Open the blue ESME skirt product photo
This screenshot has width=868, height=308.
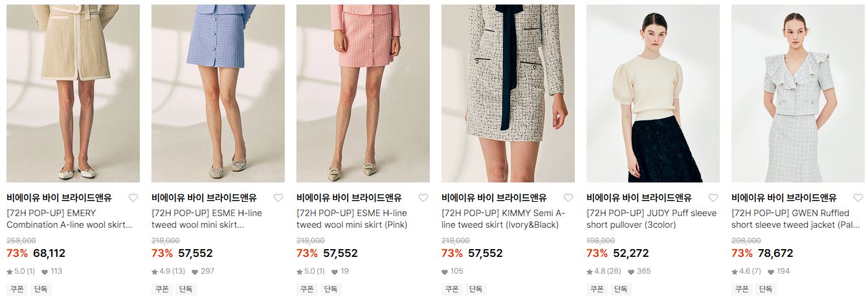(x=218, y=93)
